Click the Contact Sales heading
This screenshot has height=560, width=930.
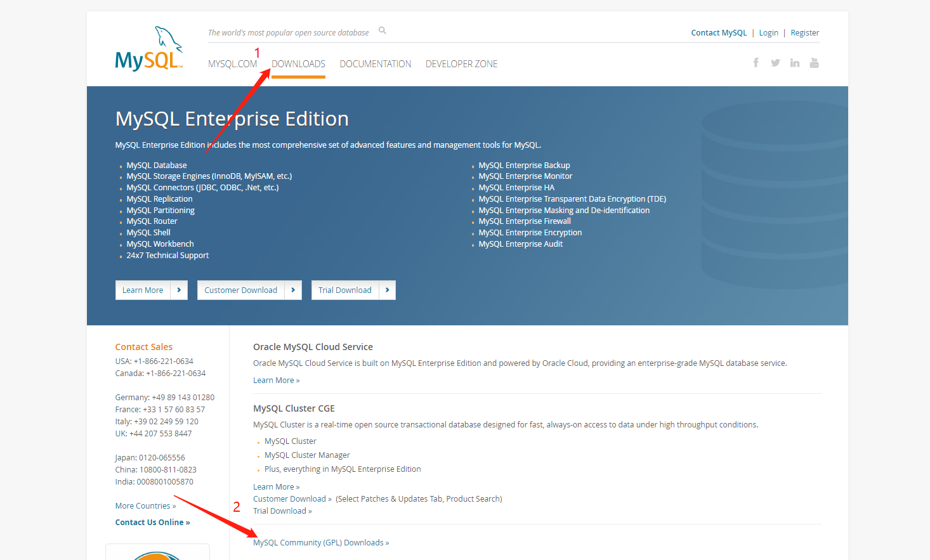[143, 347]
